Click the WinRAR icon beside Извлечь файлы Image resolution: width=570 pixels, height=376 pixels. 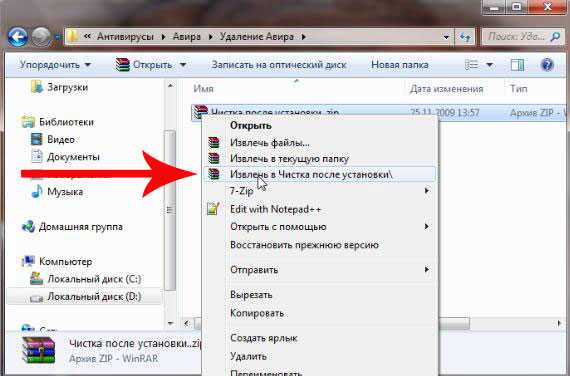(214, 142)
